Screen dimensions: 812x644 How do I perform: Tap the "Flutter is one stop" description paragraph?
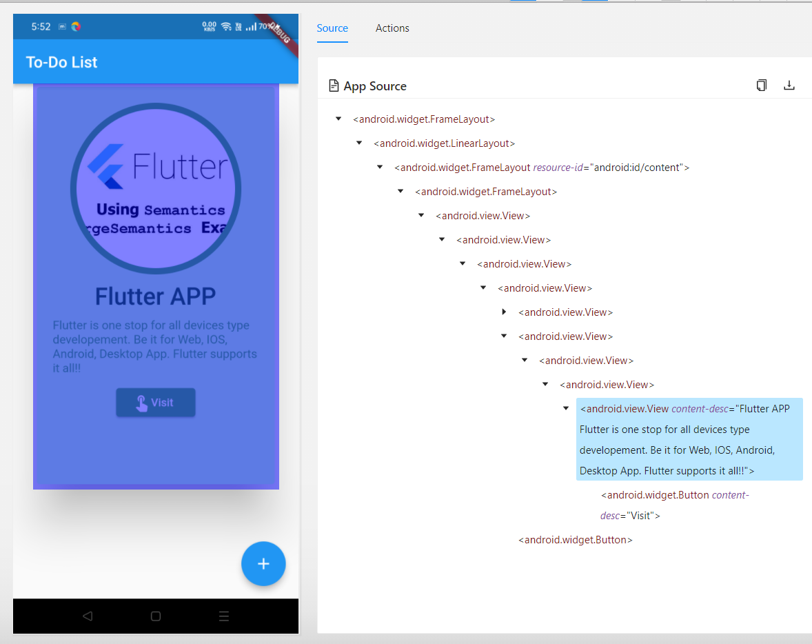click(x=154, y=347)
